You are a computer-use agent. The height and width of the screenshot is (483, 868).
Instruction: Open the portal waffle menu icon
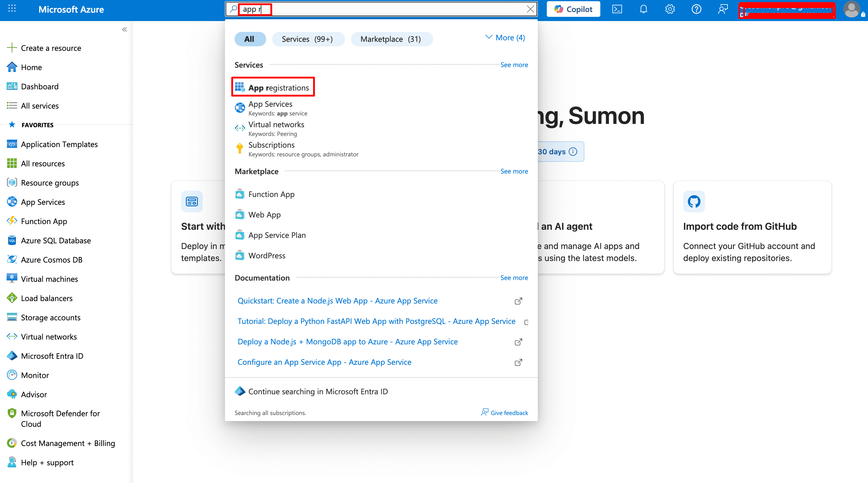pyautogui.click(x=12, y=9)
